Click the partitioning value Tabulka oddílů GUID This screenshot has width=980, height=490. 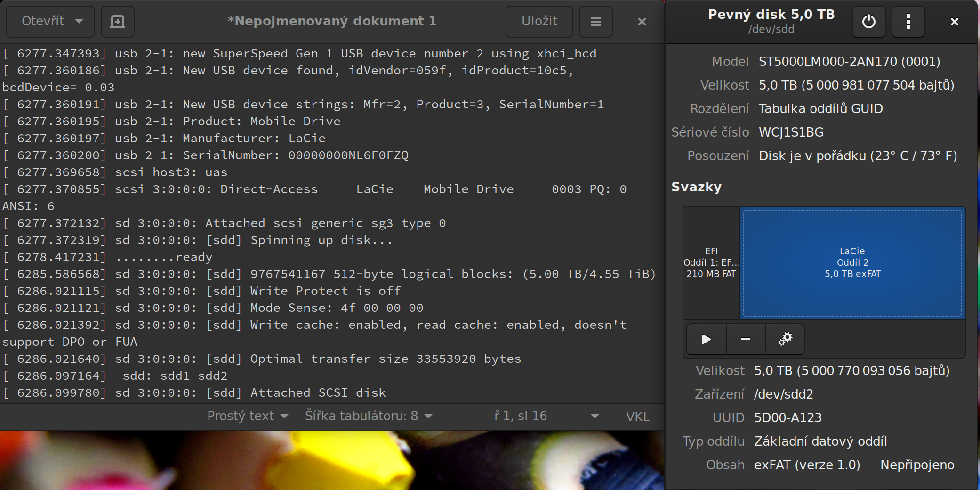point(821,109)
